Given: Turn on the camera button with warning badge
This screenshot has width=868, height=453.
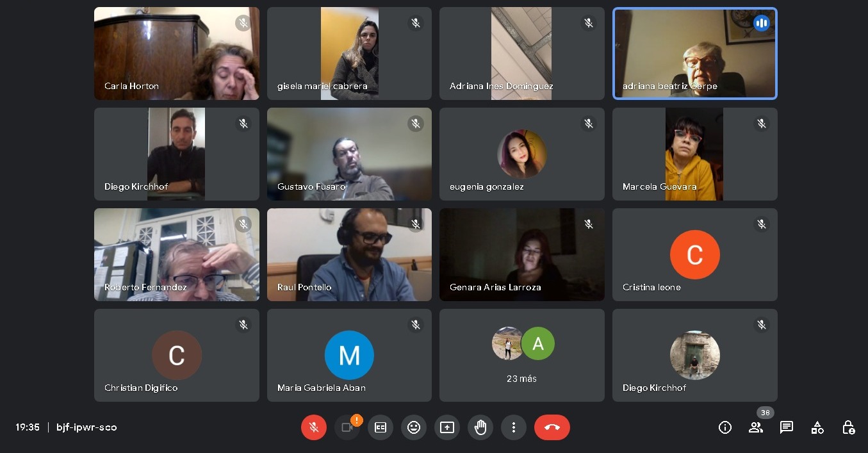Looking at the screenshot, I should [x=347, y=427].
